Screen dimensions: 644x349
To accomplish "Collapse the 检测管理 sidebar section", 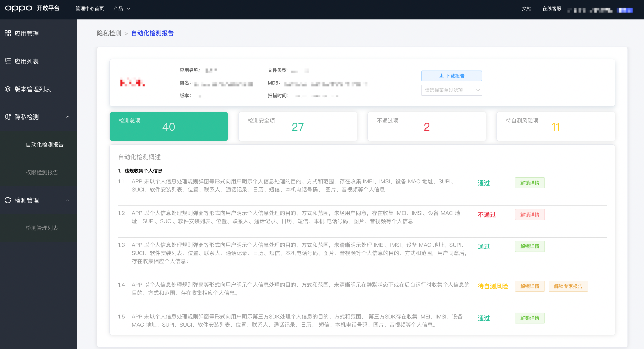I will (68, 200).
